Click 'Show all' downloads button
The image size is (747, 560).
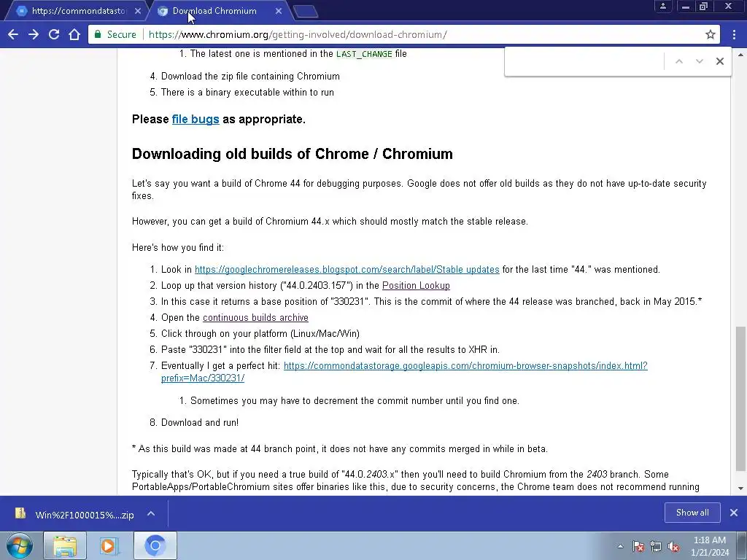(x=692, y=513)
